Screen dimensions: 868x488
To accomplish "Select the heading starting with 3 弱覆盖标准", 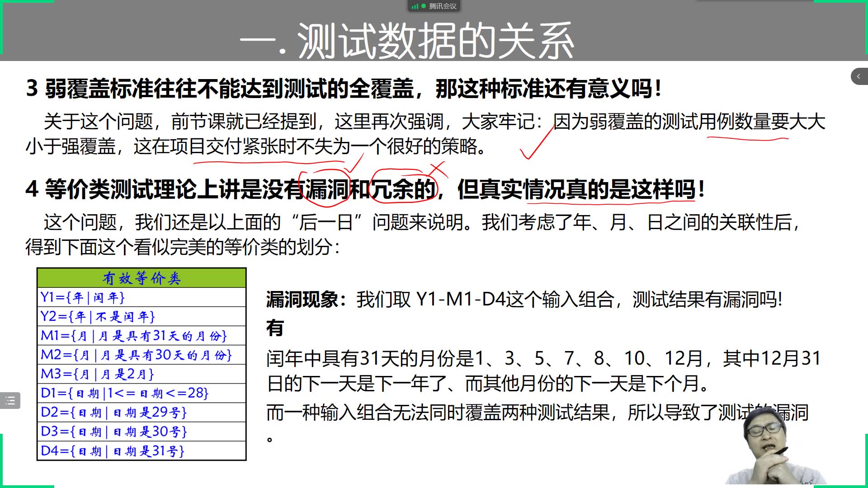I will (344, 88).
